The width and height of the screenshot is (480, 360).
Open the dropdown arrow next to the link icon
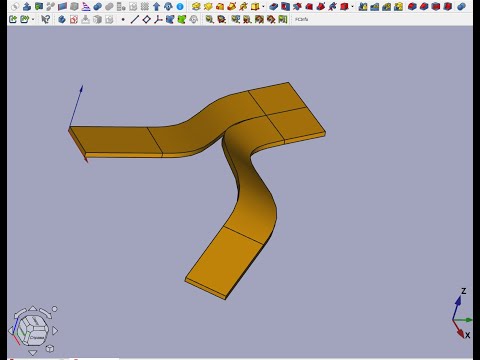pos(33,19)
